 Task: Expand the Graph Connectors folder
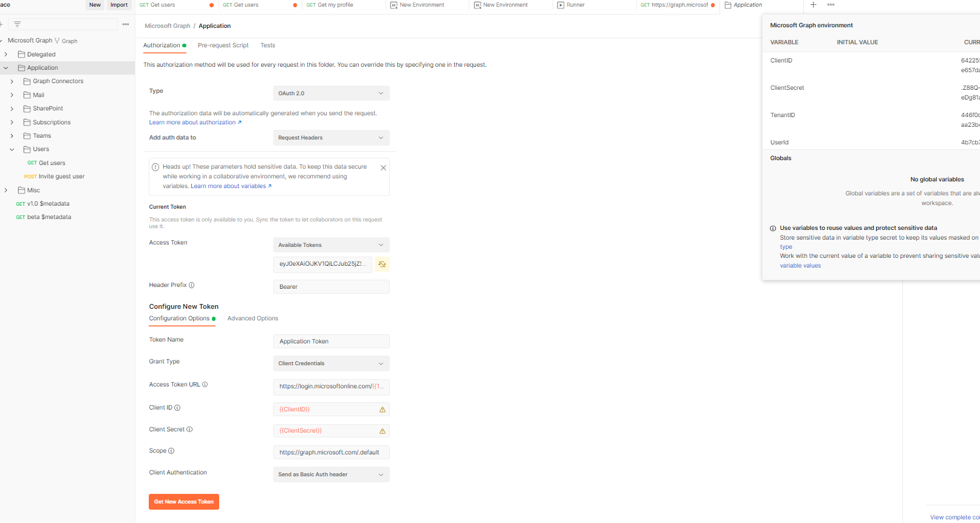pyautogui.click(x=12, y=81)
